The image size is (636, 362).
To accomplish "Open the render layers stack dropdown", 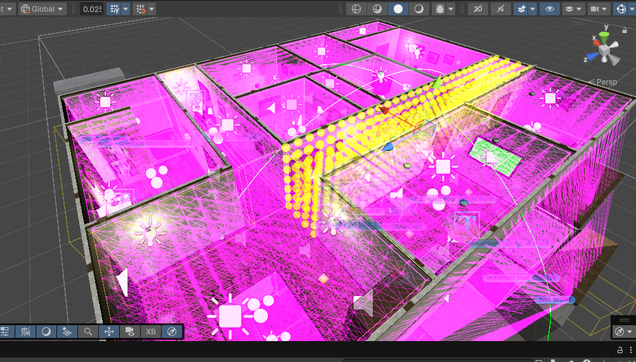I will [573, 9].
